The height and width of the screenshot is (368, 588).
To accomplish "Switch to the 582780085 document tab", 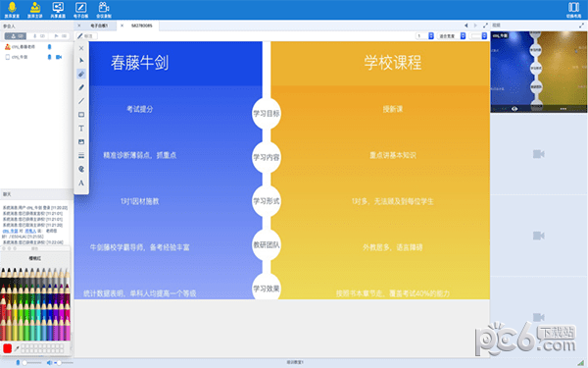I will [x=142, y=26].
